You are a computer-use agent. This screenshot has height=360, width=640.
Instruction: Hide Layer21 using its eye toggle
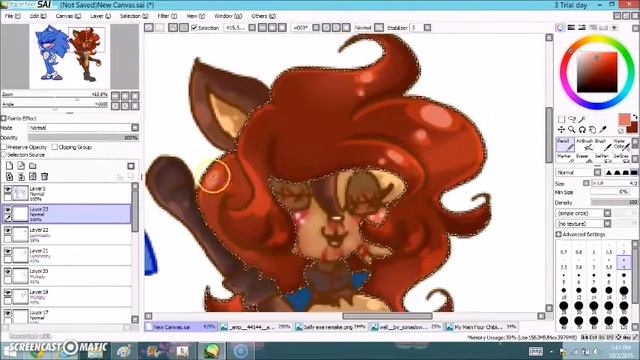coord(8,251)
